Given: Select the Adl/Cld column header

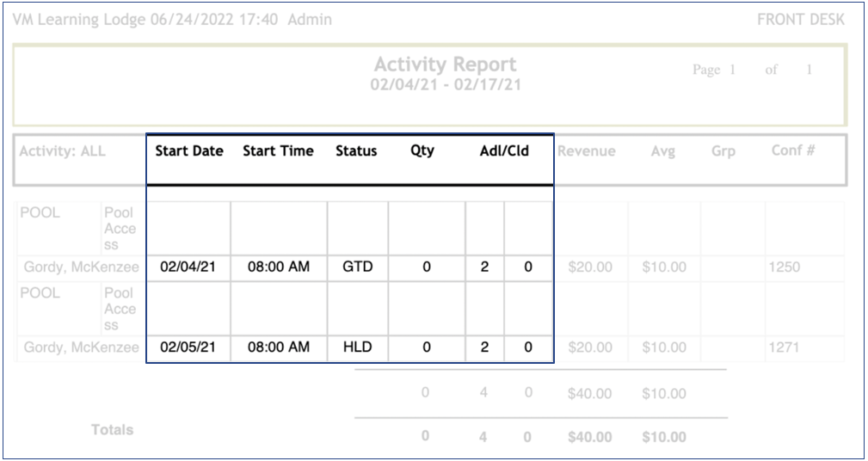Looking at the screenshot, I should pos(504,151).
